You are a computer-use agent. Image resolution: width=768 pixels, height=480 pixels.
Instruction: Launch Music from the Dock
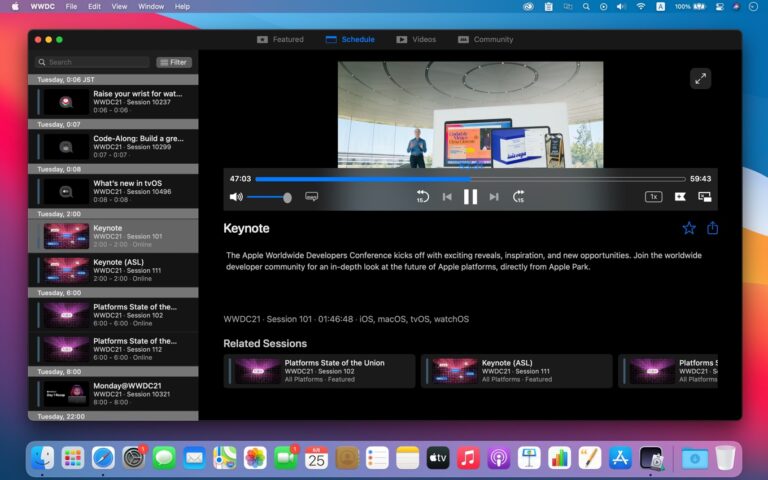(x=468, y=458)
